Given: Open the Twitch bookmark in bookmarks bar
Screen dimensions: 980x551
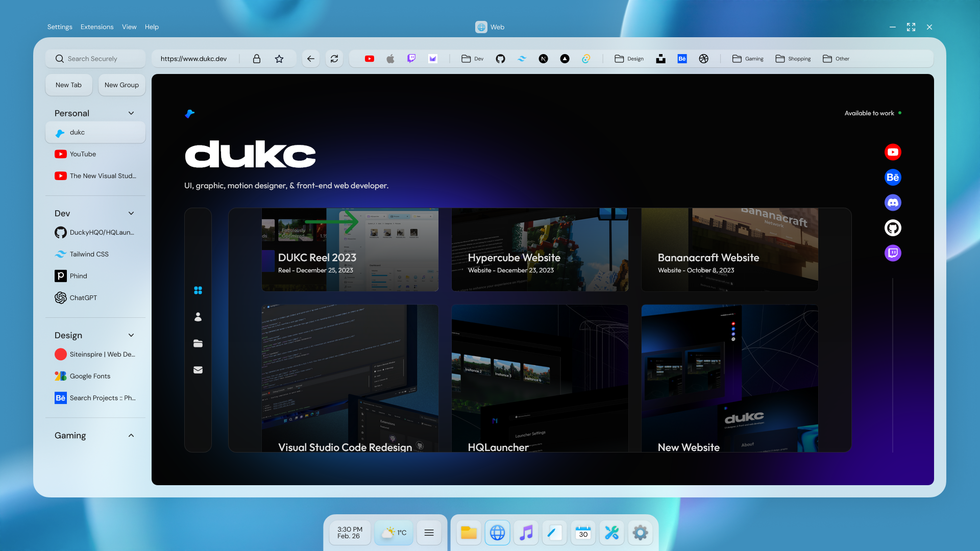Looking at the screenshot, I should [411, 59].
